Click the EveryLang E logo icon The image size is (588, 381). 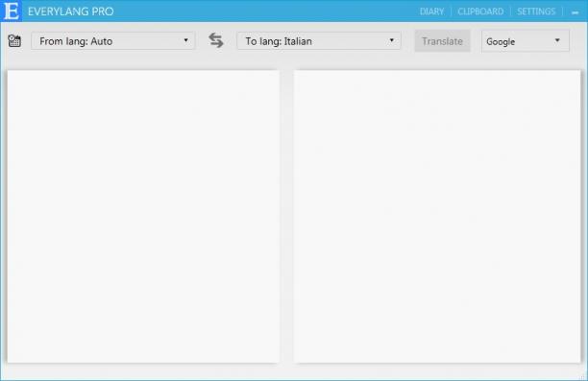click(12, 11)
